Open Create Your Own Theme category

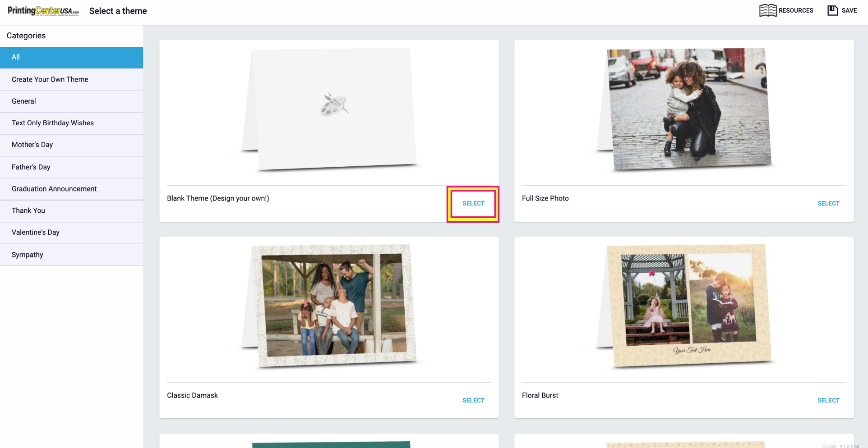pyautogui.click(x=71, y=79)
